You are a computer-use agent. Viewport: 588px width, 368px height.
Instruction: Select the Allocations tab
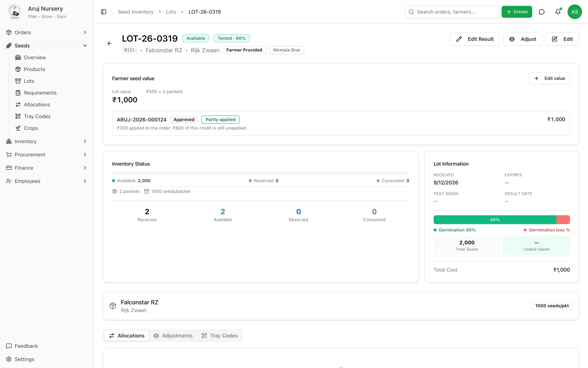tap(126, 336)
